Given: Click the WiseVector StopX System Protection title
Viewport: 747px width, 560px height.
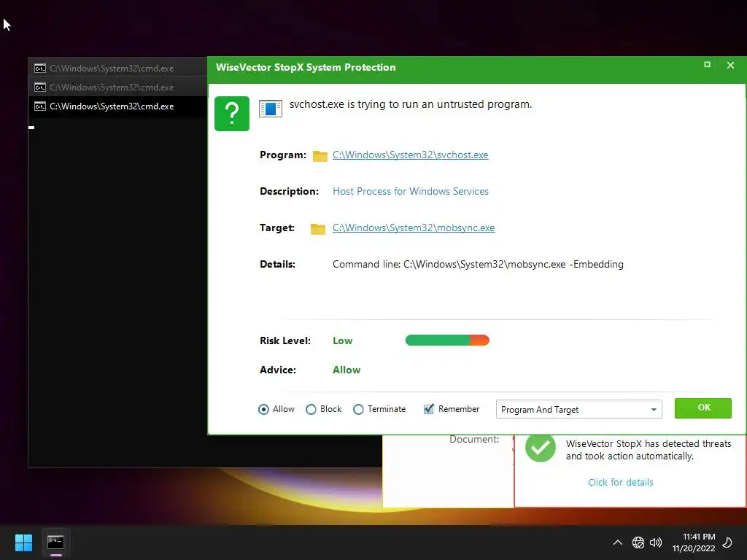Looking at the screenshot, I should (x=306, y=67).
